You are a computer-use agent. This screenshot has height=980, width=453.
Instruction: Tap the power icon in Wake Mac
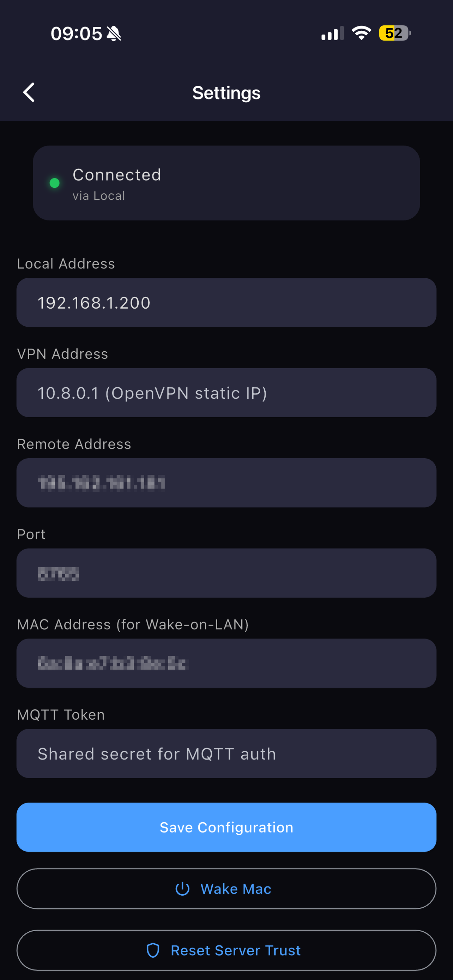(182, 889)
